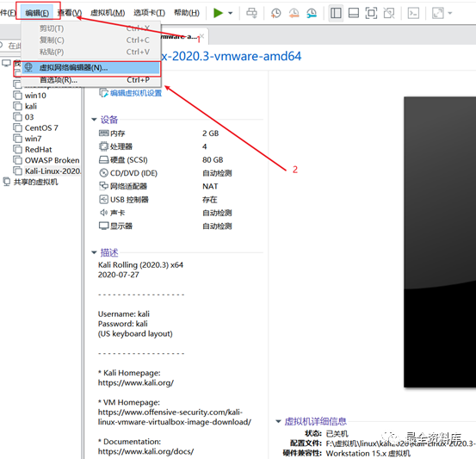Open the 查看(V) menu

tap(70, 13)
